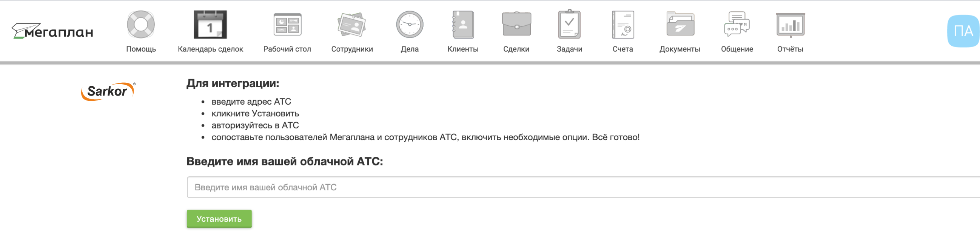Select the Рабочий стол menu label
Viewport: 980px width, 244px height.
[x=287, y=49]
